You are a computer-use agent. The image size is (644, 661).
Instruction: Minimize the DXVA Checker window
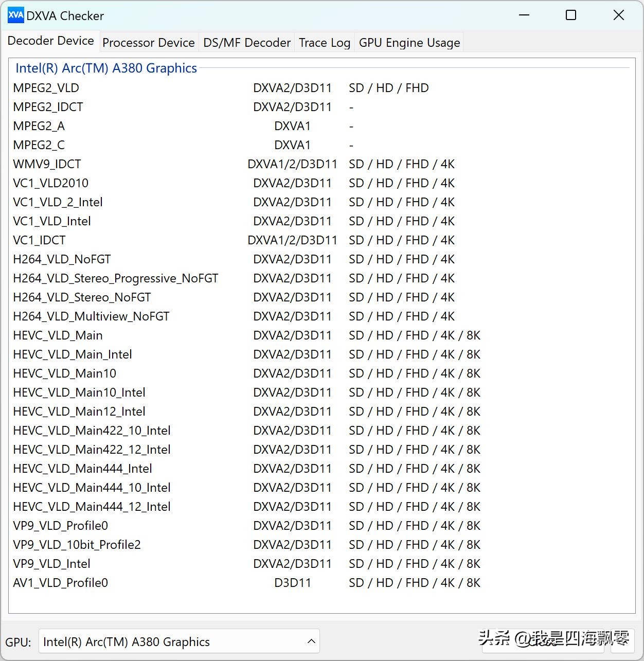click(524, 15)
